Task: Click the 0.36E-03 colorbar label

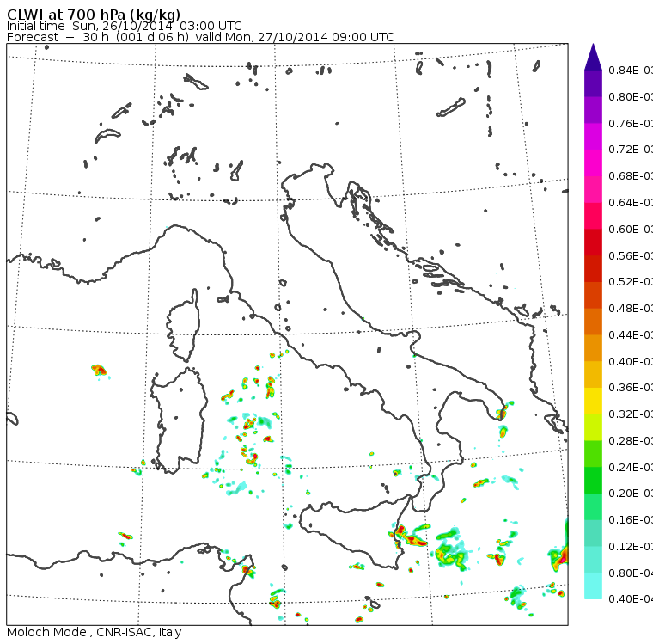Action: pyautogui.click(x=631, y=388)
